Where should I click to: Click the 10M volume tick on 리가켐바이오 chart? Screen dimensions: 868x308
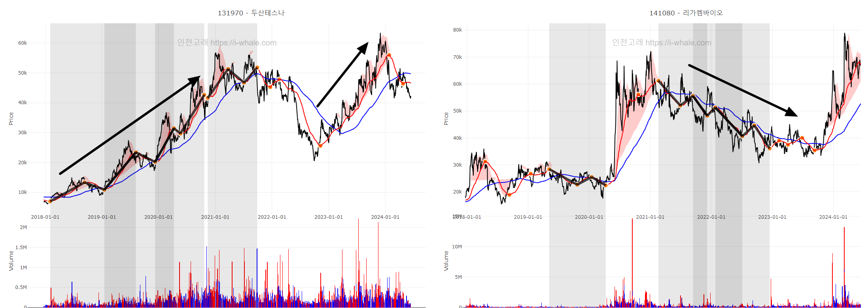(x=457, y=247)
